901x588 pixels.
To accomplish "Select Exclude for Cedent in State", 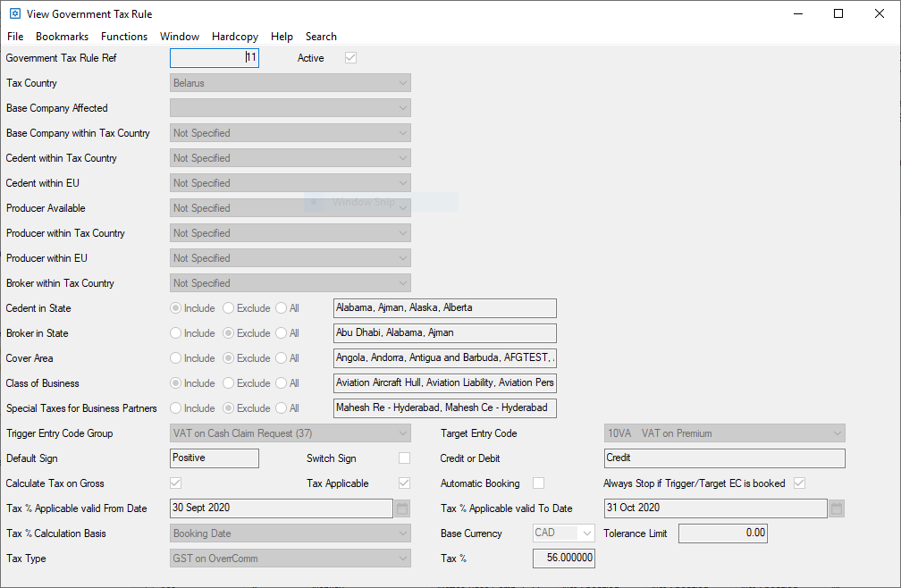I will [229, 308].
